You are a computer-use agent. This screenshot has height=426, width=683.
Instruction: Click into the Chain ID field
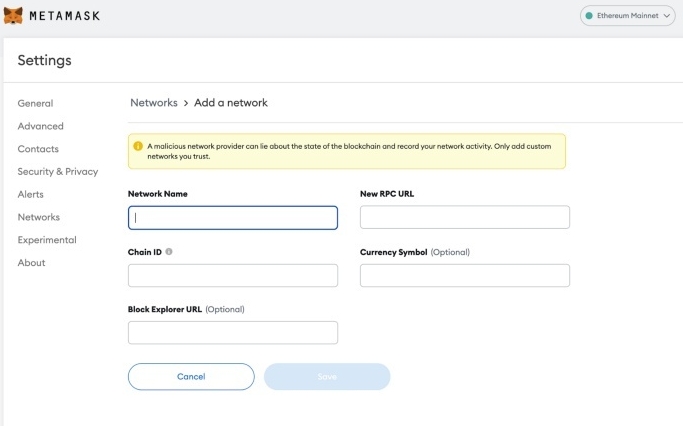point(233,275)
